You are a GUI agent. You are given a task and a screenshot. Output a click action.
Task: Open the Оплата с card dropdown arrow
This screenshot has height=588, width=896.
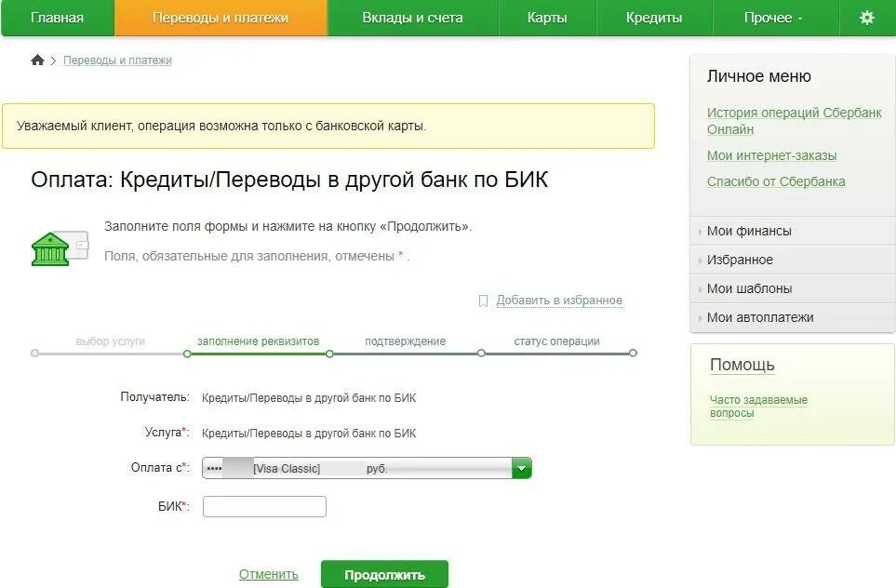coord(522,469)
